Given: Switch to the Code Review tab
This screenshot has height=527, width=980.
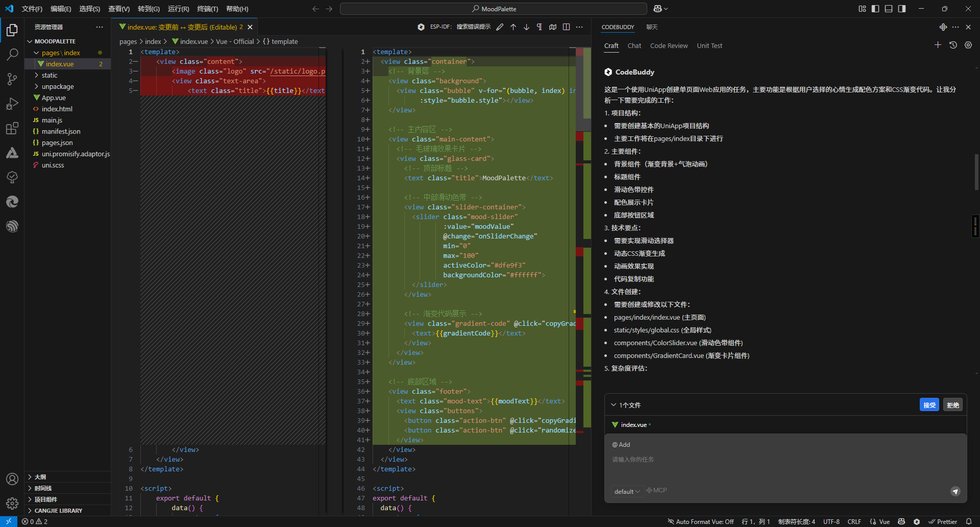Looking at the screenshot, I should [x=669, y=45].
